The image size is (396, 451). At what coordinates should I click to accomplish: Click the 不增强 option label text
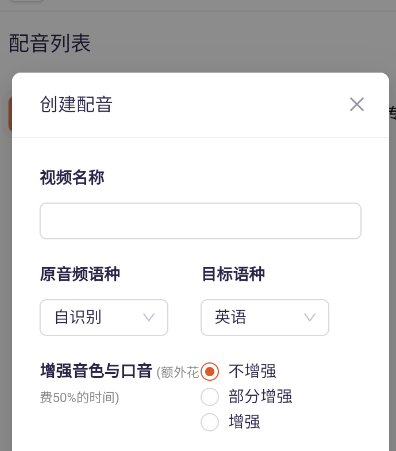point(252,371)
